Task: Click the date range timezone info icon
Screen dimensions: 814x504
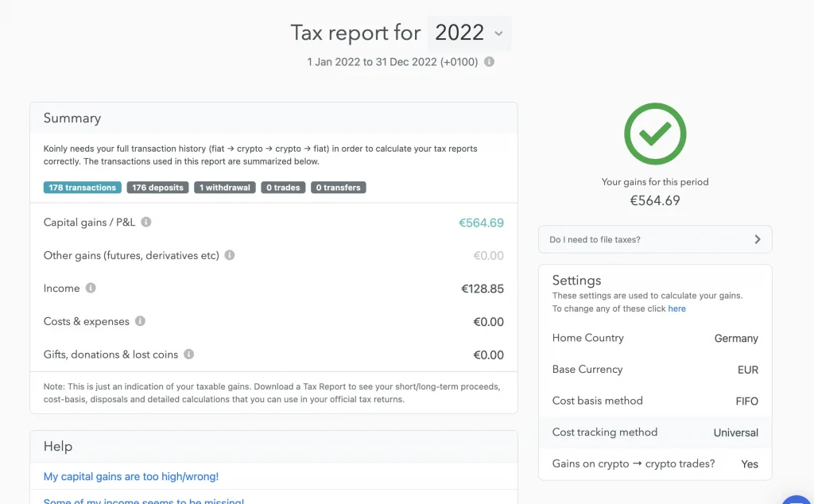Action: click(490, 62)
